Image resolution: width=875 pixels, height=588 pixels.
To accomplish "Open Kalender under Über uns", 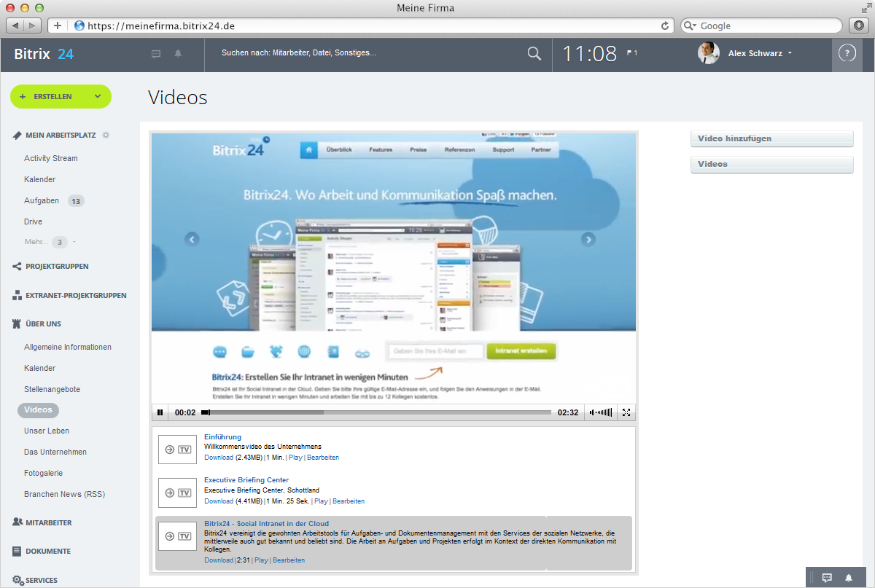I will point(40,368).
